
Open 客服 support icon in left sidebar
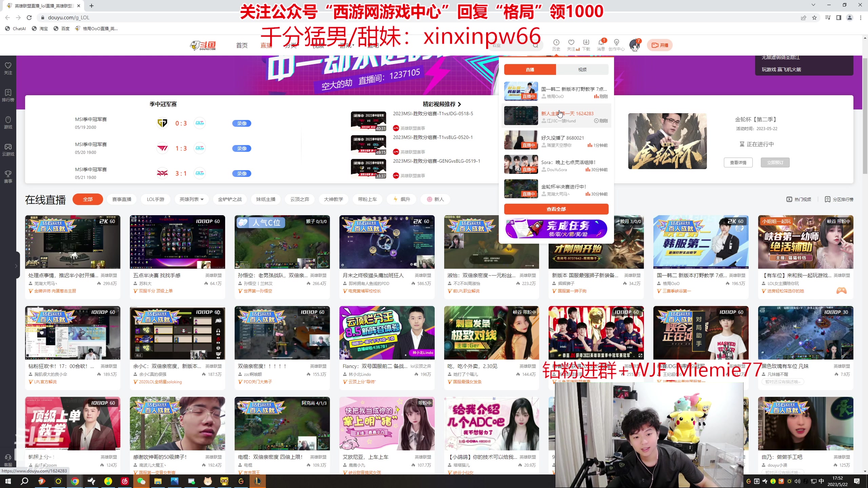point(8,460)
